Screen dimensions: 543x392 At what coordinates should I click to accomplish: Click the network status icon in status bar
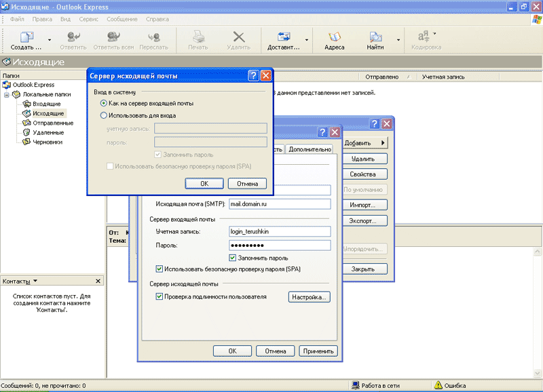(x=355, y=385)
